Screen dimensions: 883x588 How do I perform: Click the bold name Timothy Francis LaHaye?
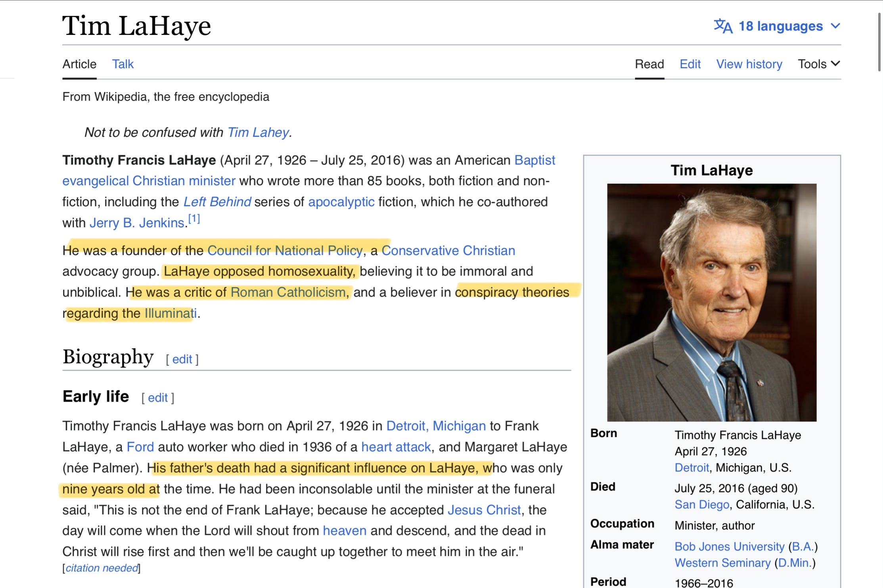(139, 160)
